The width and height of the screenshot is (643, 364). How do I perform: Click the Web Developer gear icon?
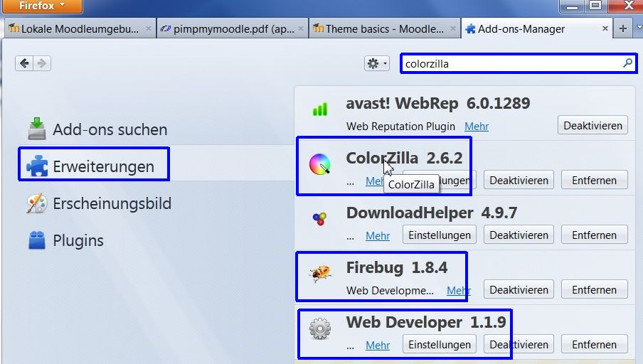(320, 328)
